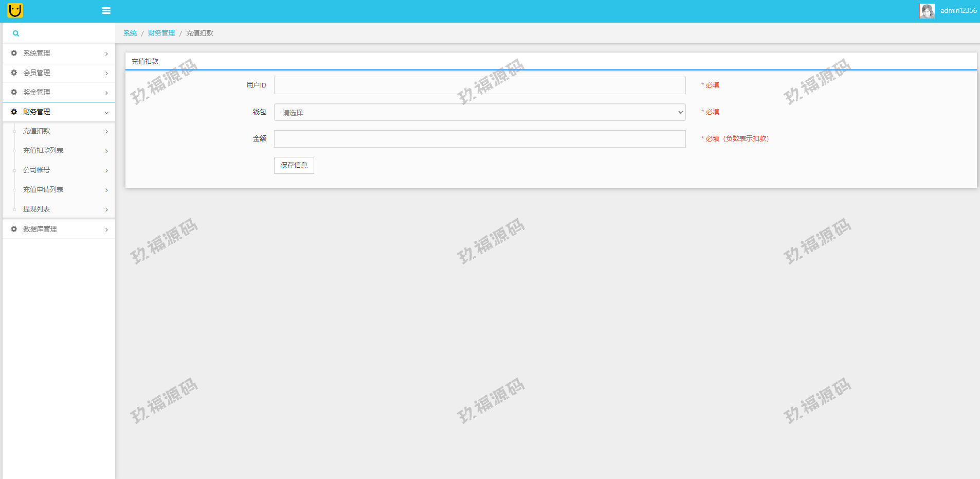Screen dimensions: 980x479
Task: Expand the 系统管理 chevron arrow
Action: coord(106,54)
